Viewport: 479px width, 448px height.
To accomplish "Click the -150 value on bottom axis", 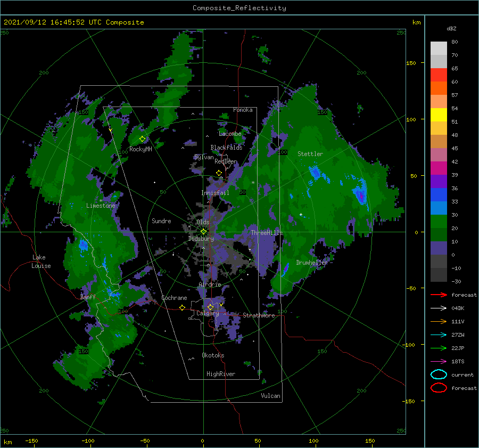I will (31, 441).
